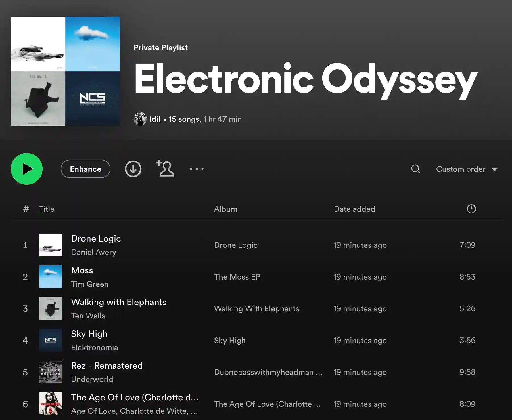This screenshot has height=420, width=512.
Task: Open the Electronic Odyssey playlist cover art
Action: point(65,71)
